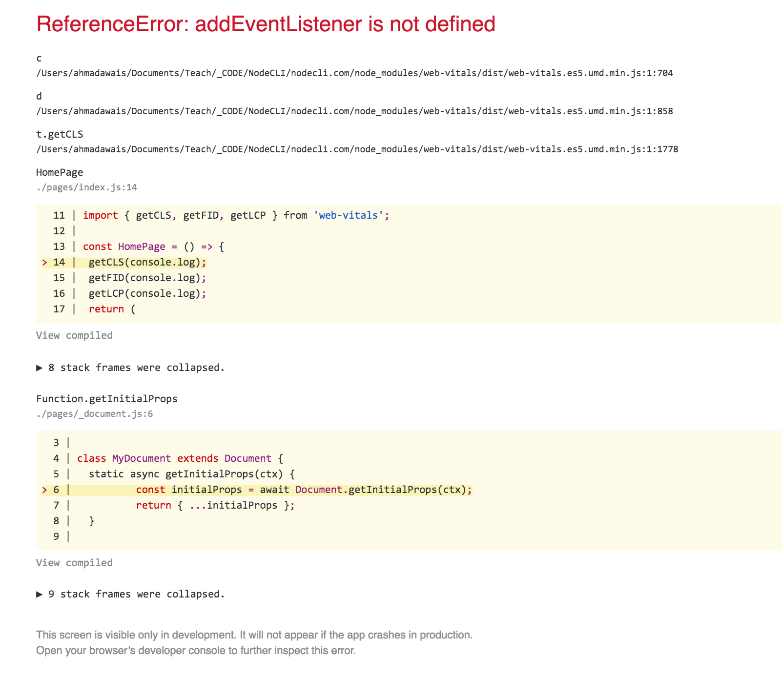Image resolution: width=782 pixels, height=700 pixels.
Task: Click the red arrow marker beside line 14
Action: click(44, 262)
